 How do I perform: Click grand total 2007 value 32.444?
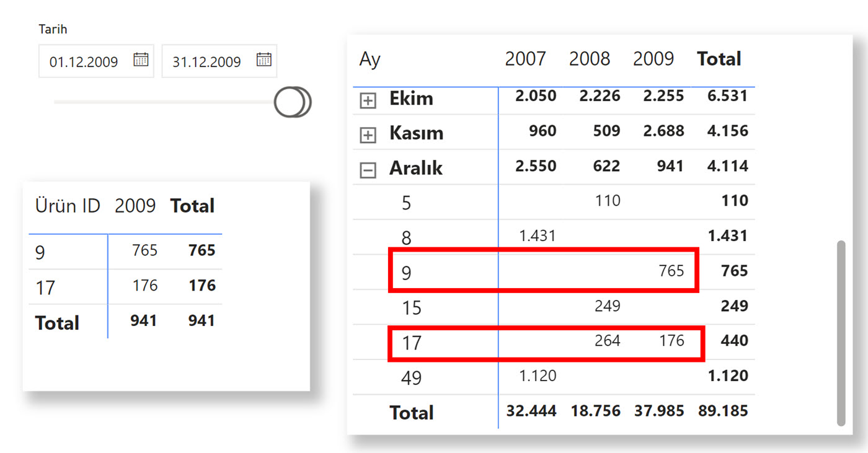[x=531, y=410]
